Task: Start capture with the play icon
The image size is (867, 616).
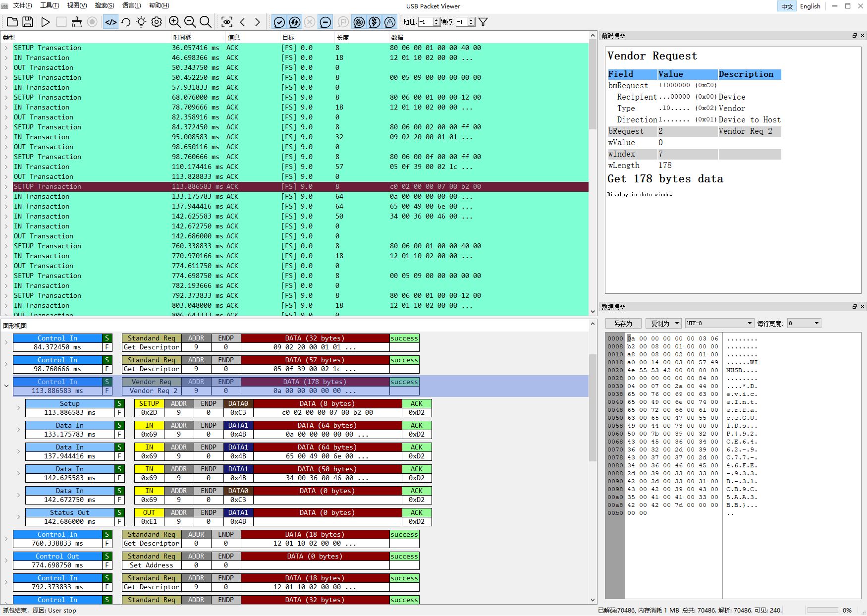Action: pyautogui.click(x=46, y=22)
